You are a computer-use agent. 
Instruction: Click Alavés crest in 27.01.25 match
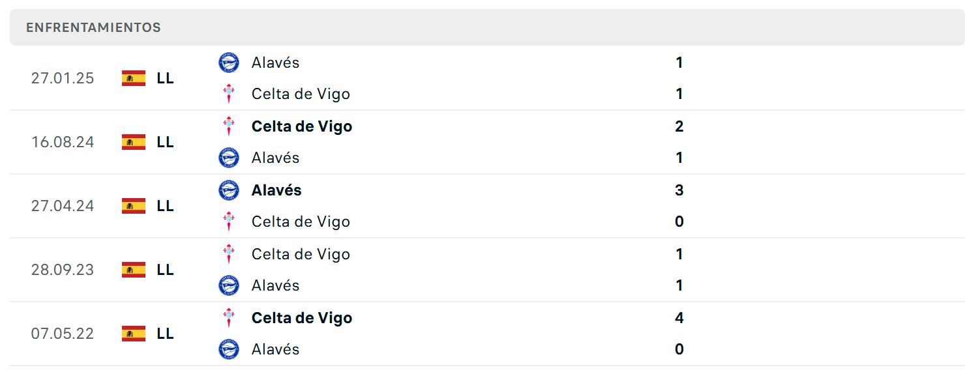[x=229, y=63]
